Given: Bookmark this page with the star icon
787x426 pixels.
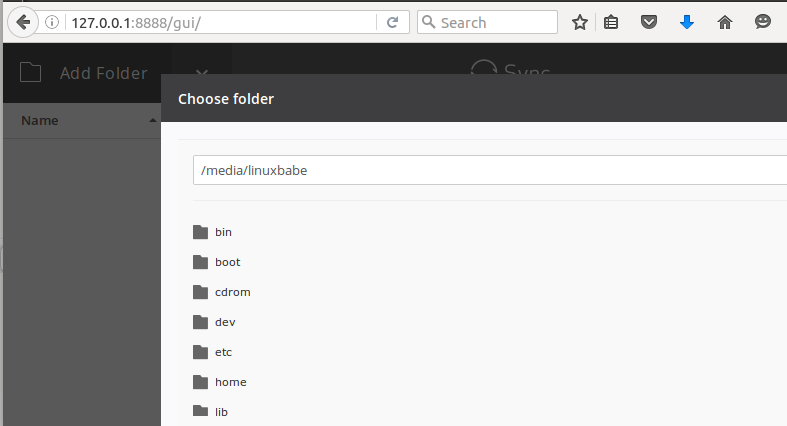Looking at the screenshot, I should (580, 22).
